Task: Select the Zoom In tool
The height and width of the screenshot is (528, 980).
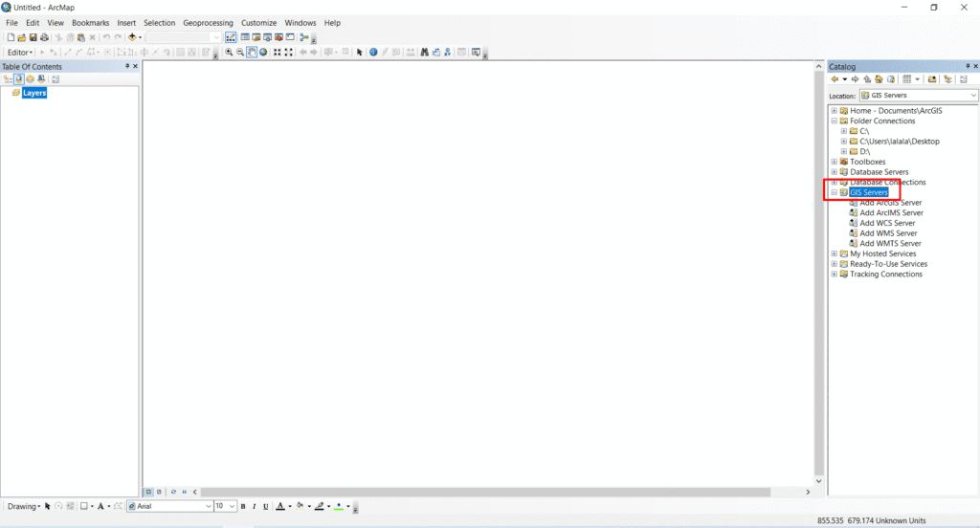Action: click(x=229, y=53)
